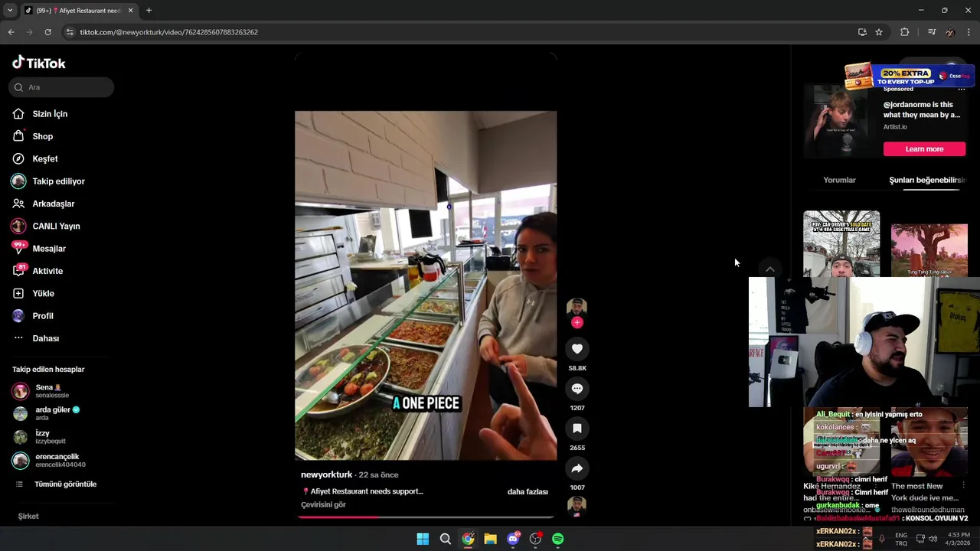Open Windows Start menu
This screenshot has height=551, width=980.
tap(423, 539)
